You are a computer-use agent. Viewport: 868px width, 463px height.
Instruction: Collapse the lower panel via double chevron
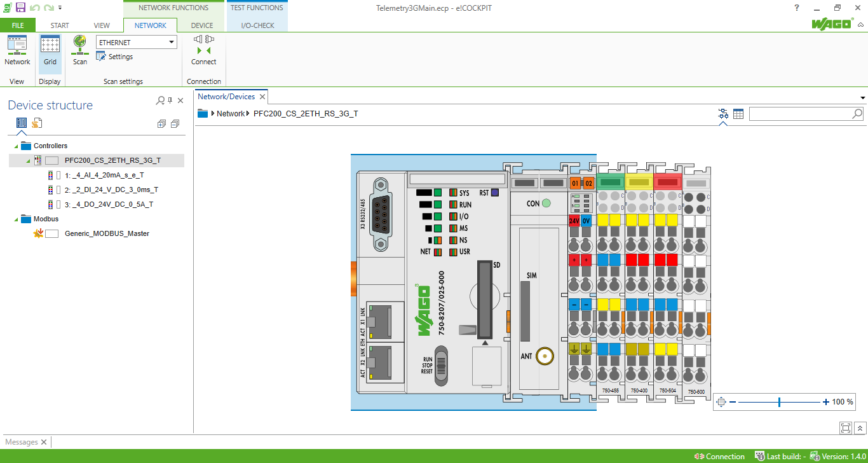click(860, 428)
